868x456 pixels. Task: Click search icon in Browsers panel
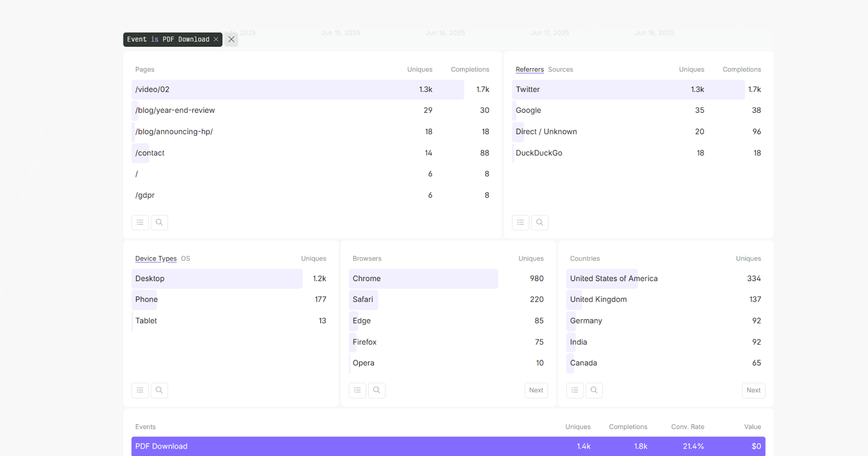click(x=376, y=390)
